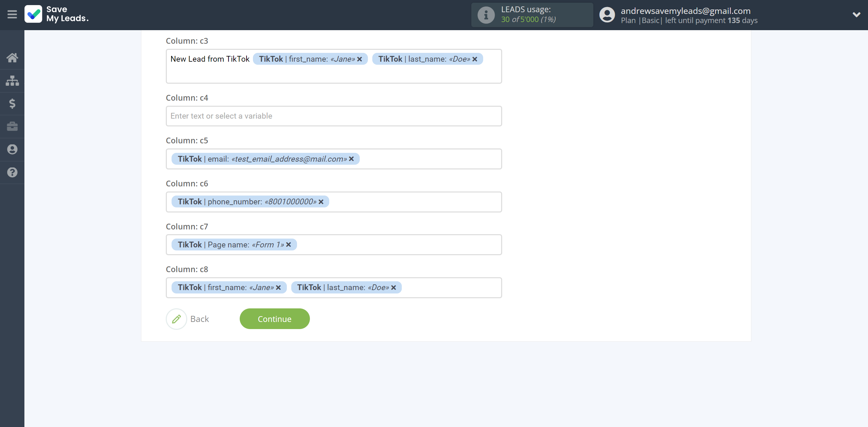Remove first_name Jane tag in column c8

pyautogui.click(x=278, y=288)
